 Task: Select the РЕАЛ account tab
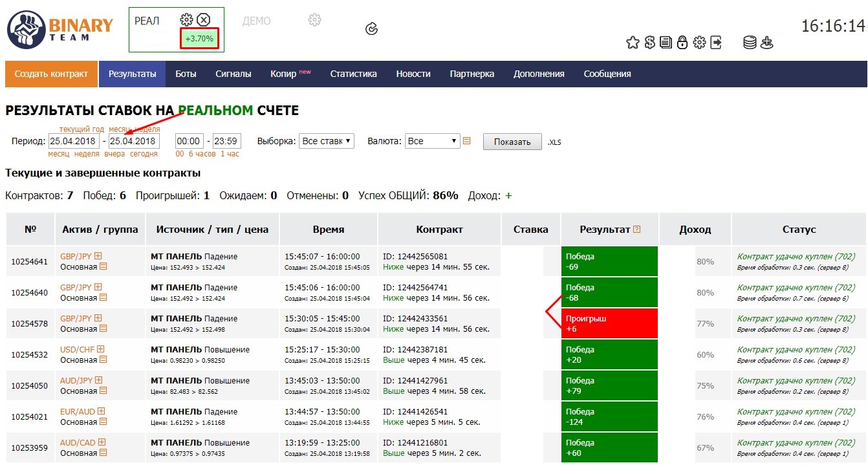click(x=147, y=21)
